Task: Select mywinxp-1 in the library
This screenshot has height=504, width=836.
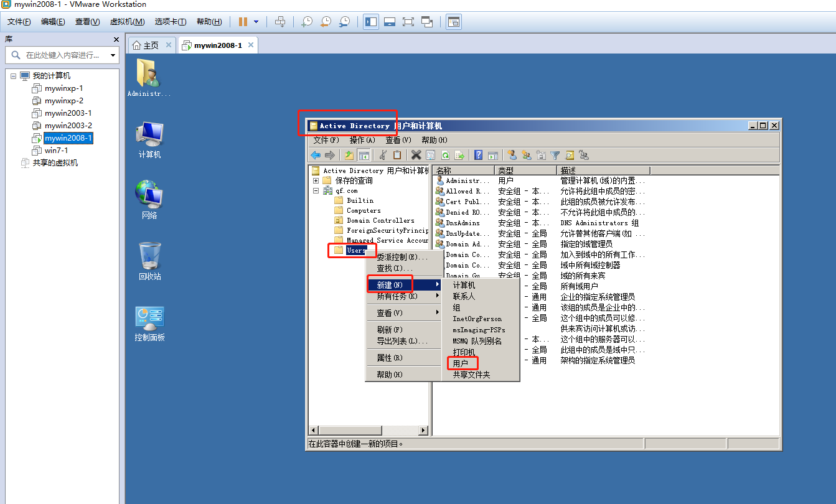Action: (x=63, y=88)
